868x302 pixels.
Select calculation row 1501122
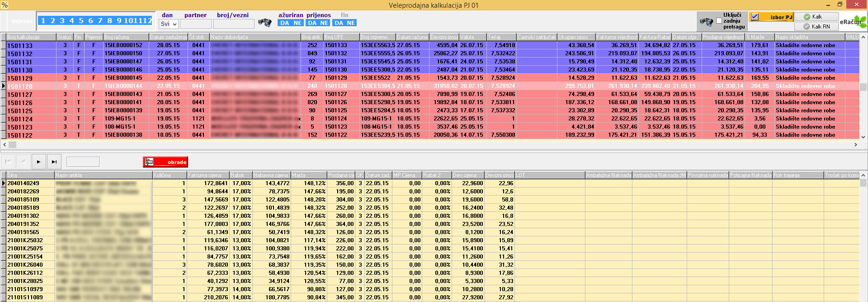pyautogui.click(x=433, y=135)
